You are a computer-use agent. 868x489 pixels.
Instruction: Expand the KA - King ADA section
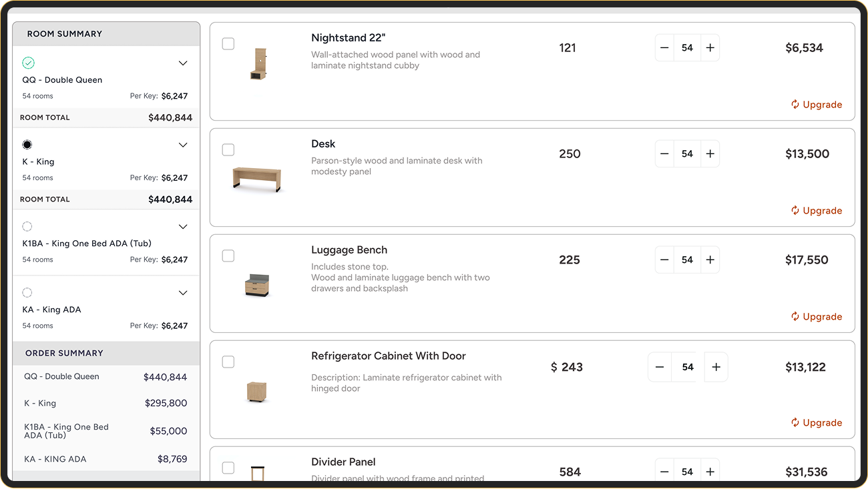coord(183,293)
